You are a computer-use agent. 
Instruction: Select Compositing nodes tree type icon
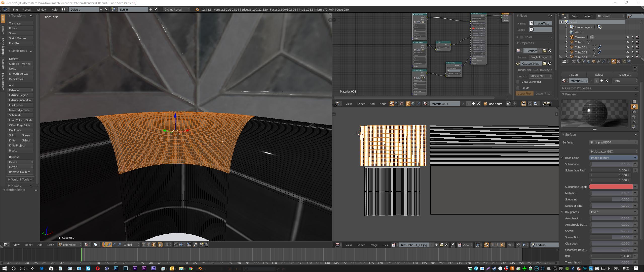397,104
